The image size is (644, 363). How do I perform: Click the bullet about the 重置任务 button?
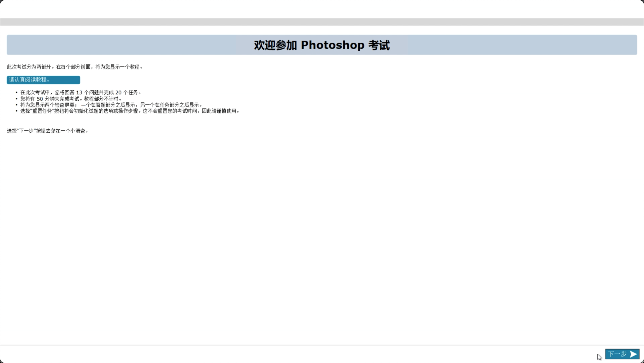coord(130,111)
